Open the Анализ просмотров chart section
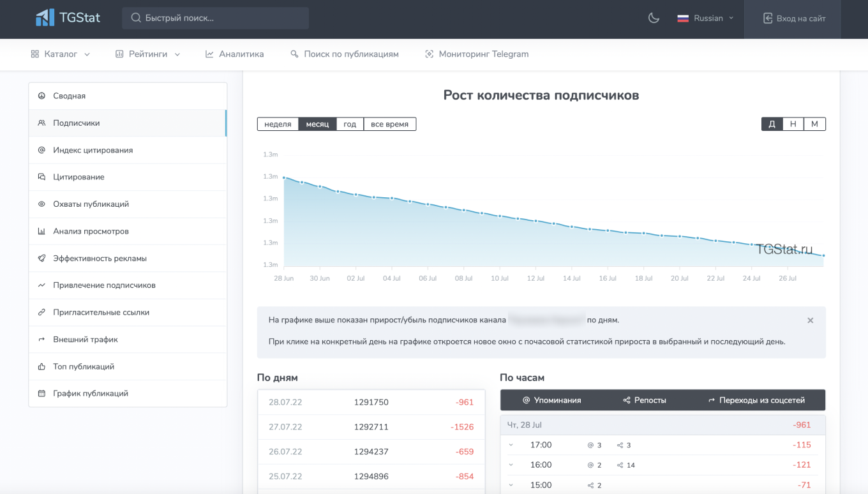The image size is (868, 494). coord(91,231)
